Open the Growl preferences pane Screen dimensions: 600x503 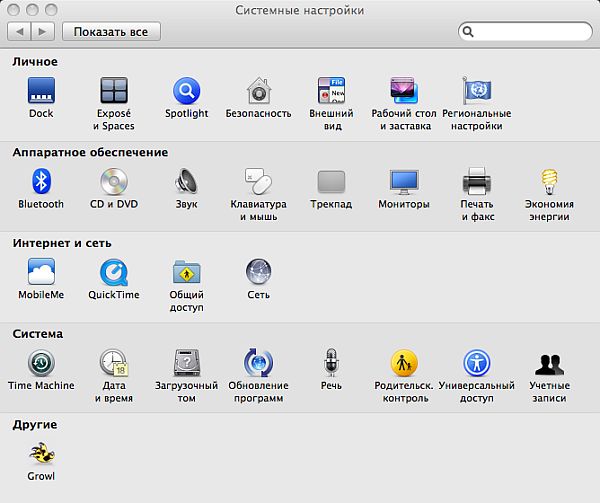[41, 453]
